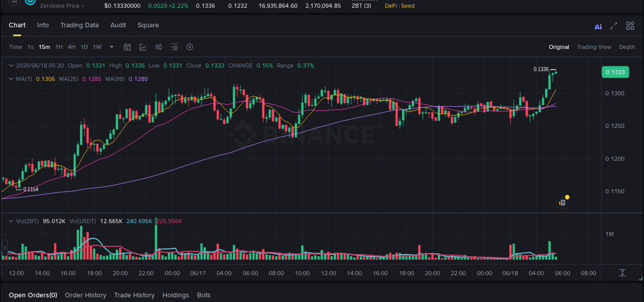Choose the 1H interval

click(x=59, y=47)
